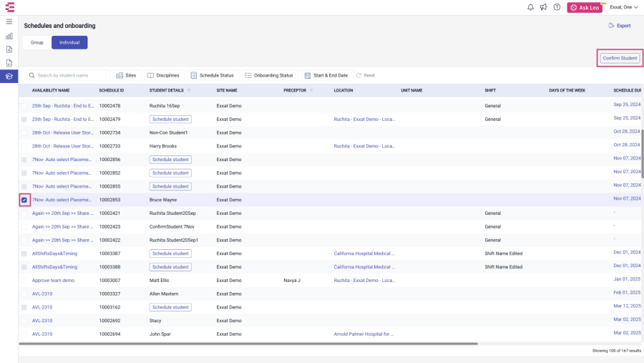Open availability link for schedule 10002421
Image resolution: width=644 pixels, height=363 pixels.
pos(63,213)
